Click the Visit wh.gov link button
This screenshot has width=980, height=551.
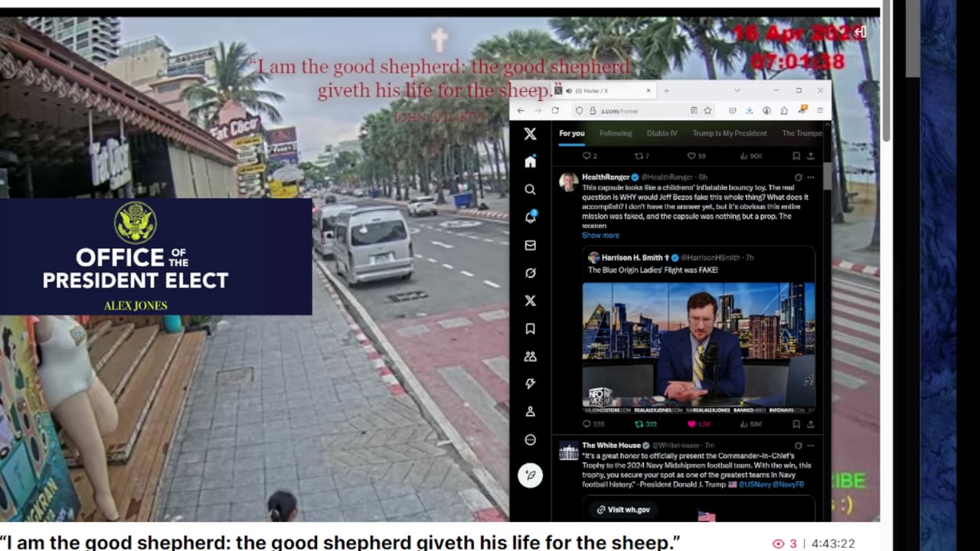pos(624,510)
